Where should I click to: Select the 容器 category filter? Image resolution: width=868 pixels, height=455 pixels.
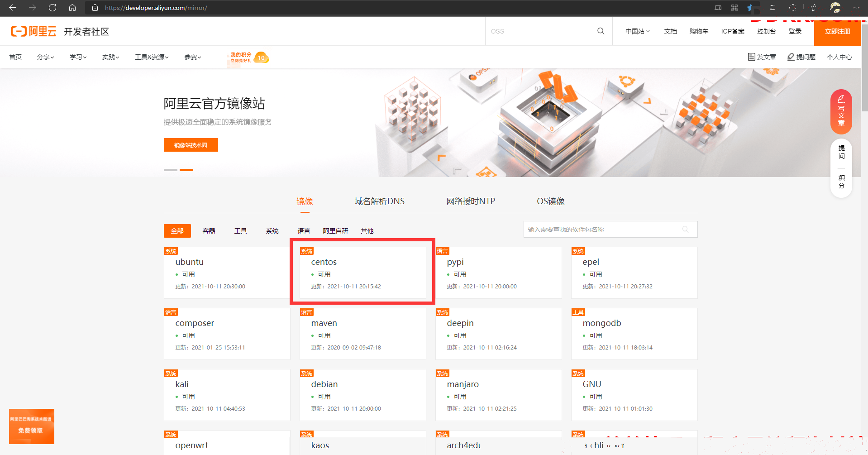(x=209, y=231)
